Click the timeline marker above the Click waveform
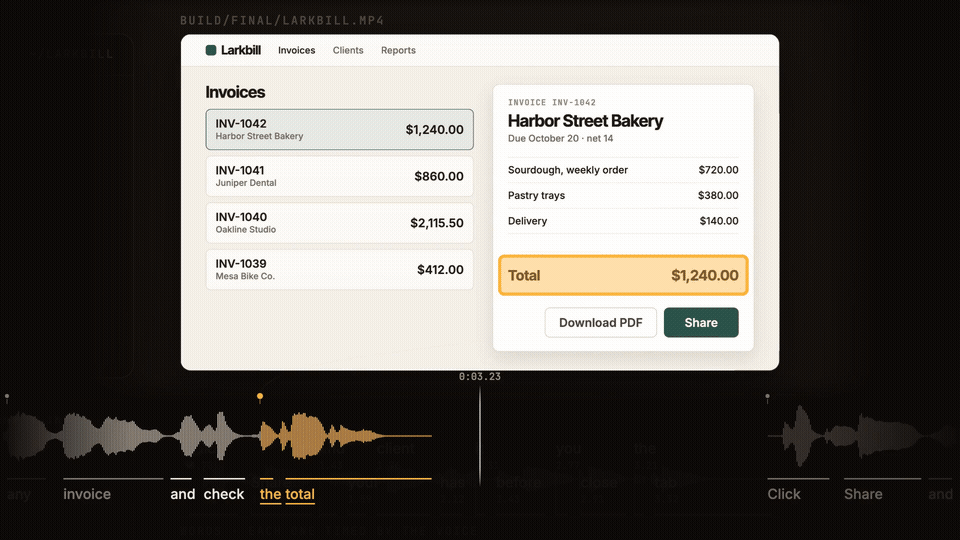The width and height of the screenshot is (960, 540). 767,398
